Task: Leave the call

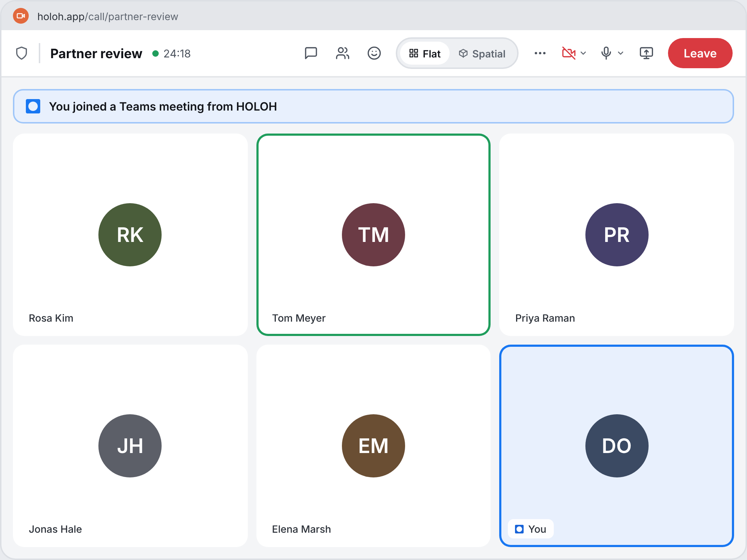Action: [700, 53]
